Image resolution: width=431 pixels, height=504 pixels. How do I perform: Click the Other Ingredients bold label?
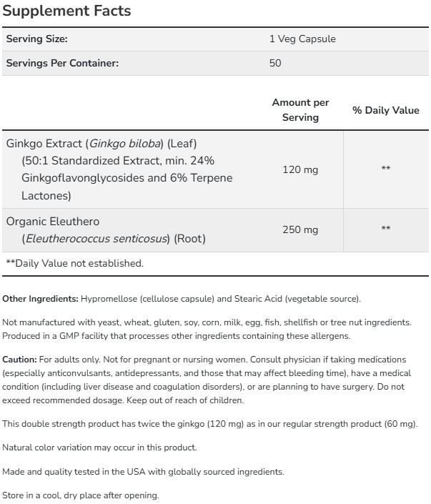click(x=41, y=298)
